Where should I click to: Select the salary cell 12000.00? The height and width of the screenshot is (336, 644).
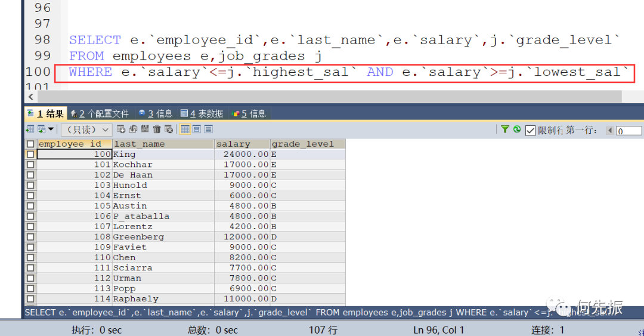point(242,237)
